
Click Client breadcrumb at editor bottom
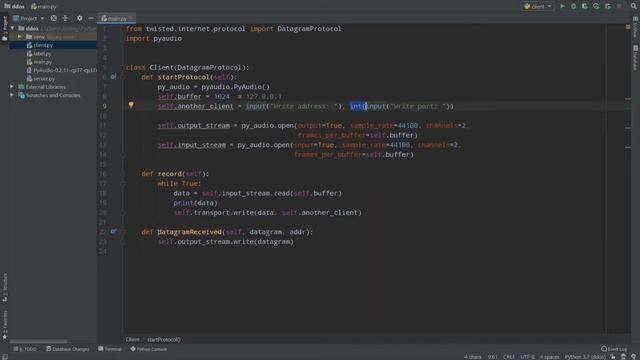pos(132,340)
